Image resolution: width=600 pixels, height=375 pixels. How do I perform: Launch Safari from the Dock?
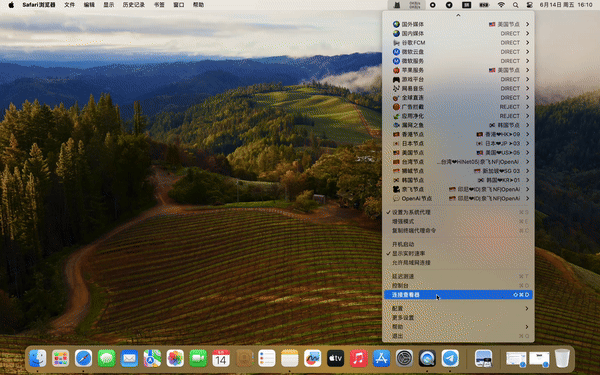pyautogui.click(x=83, y=359)
